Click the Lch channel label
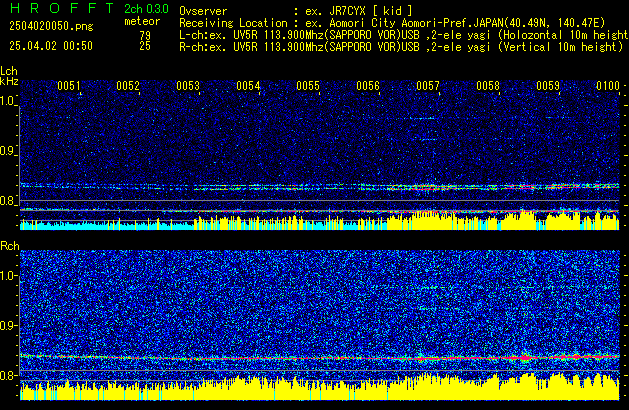The image size is (629, 410). coord(9,71)
